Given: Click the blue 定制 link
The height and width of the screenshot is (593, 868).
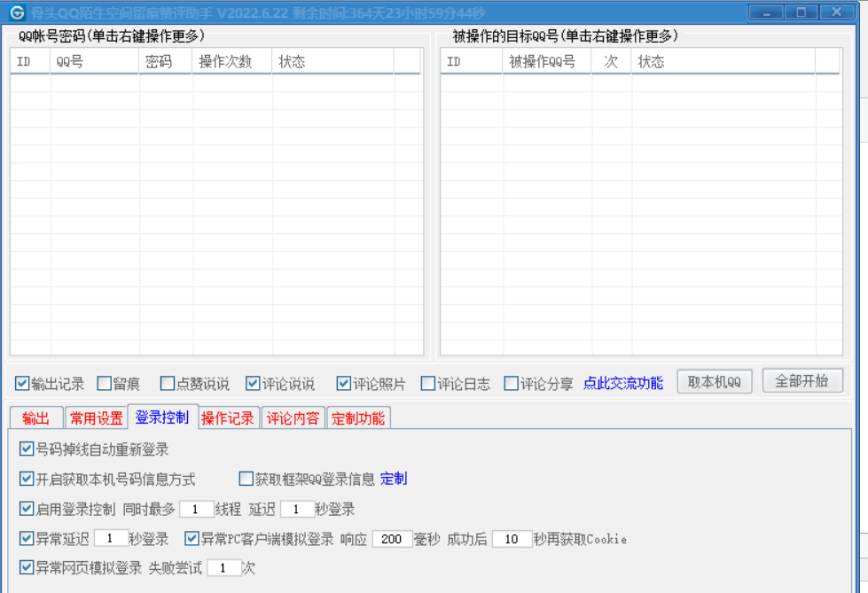Looking at the screenshot, I should click(x=394, y=480).
